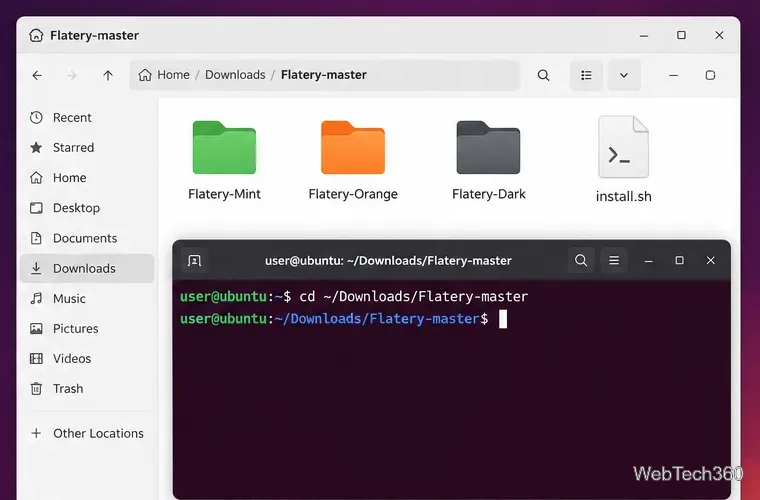This screenshot has height=500, width=760.
Task: Open Recent in sidebar
Action: pos(87,118)
